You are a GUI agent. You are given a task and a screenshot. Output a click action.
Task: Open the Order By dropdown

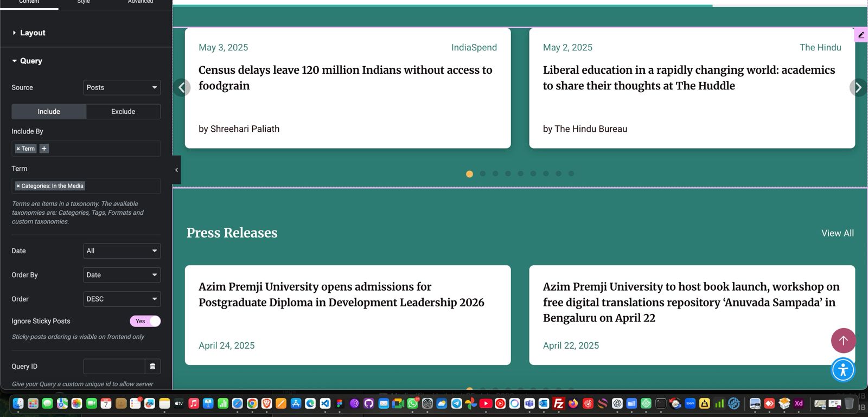point(122,275)
